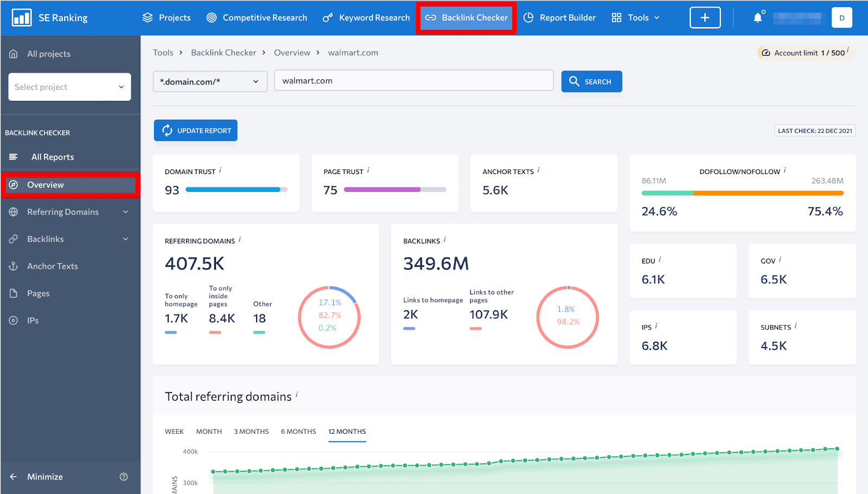Open Keyword Research in top navigation
868x494 pixels.
366,17
